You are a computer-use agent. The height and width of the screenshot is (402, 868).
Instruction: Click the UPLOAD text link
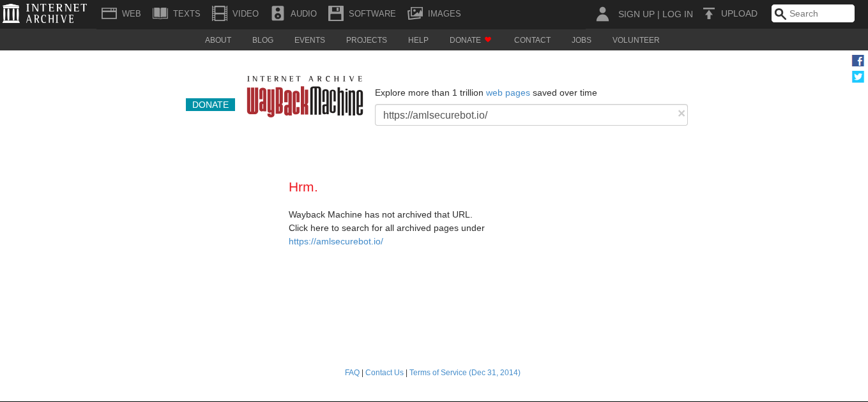coord(739,13)
